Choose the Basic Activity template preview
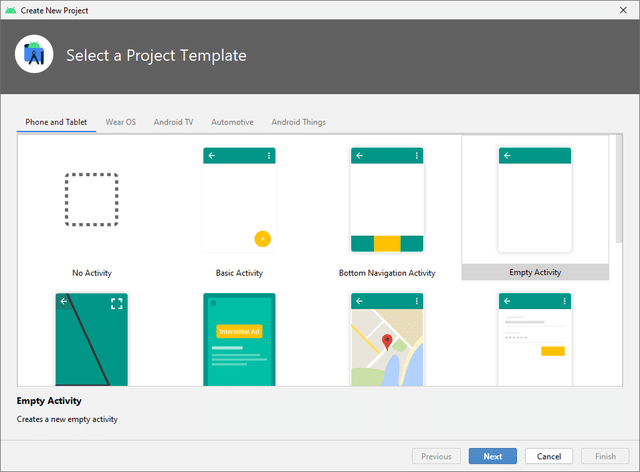This screenshot has height=472, width=640. click(239, 200)
